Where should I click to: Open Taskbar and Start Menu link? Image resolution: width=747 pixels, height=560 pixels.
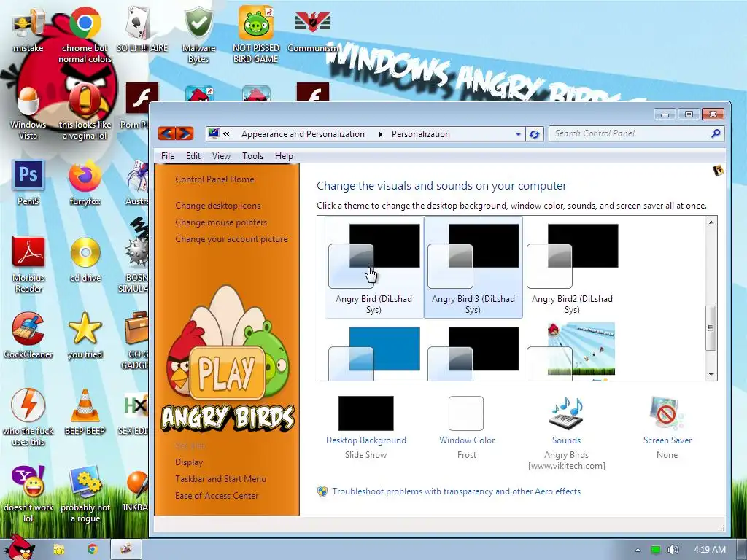click(220, 479)
